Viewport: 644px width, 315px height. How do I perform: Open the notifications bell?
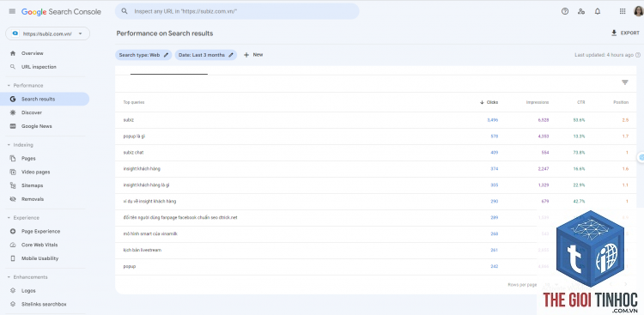(x=598, y=11)
